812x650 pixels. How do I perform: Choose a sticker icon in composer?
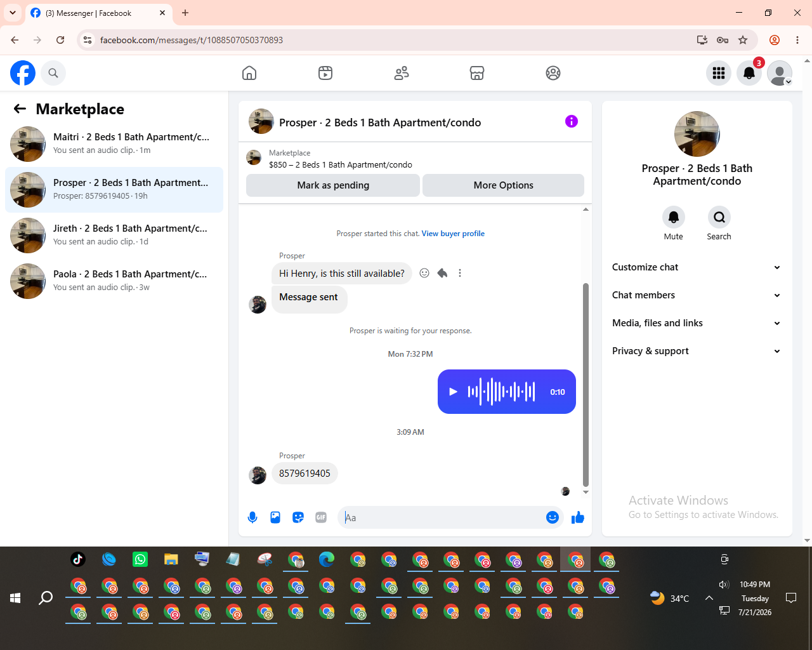tap(298, 517)
